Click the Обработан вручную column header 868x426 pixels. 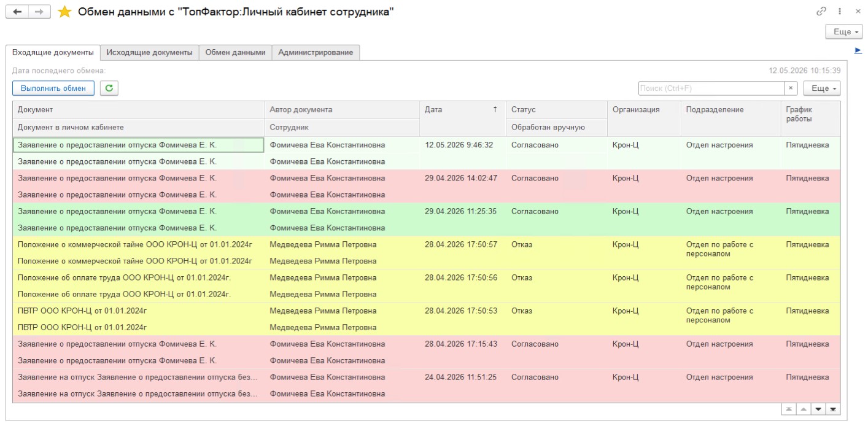(556, 128)
